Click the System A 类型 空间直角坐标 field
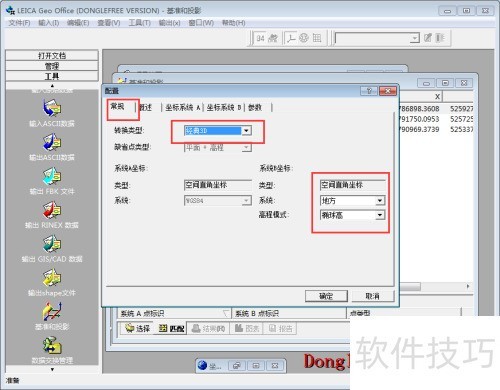500x390 pixels. pyautogui.click(x=218, y=185)
